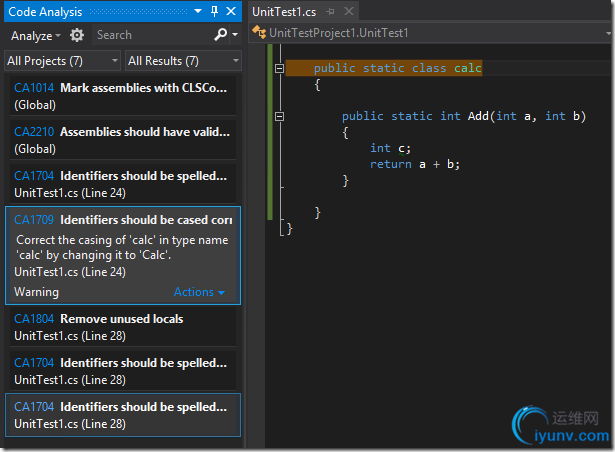Screen dimensions: 615x452
Task: Click into the Search field
Action: (153, 35)
